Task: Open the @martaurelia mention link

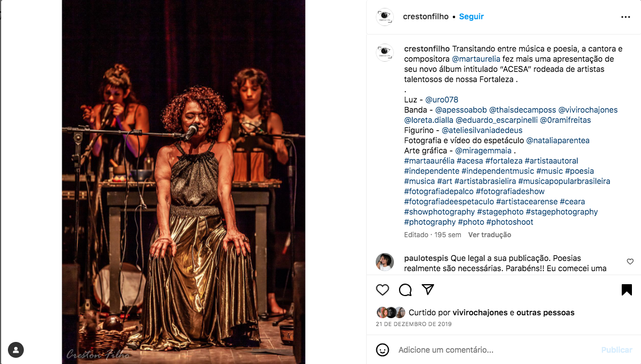Action: [476, 59]
